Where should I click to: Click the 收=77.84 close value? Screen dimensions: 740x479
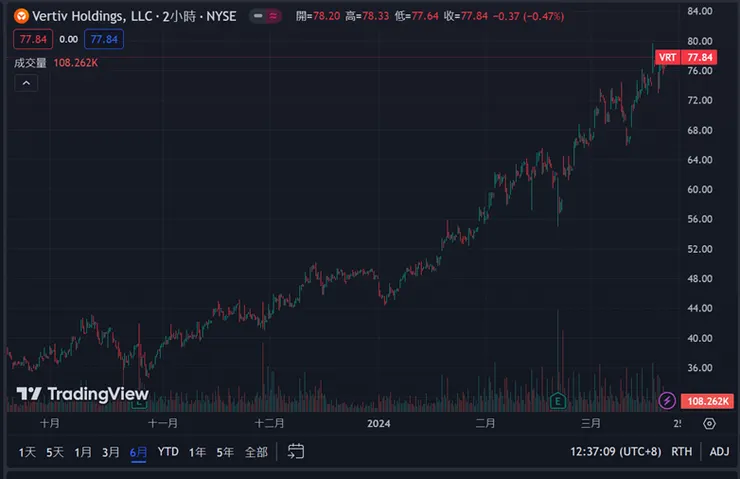465,17
